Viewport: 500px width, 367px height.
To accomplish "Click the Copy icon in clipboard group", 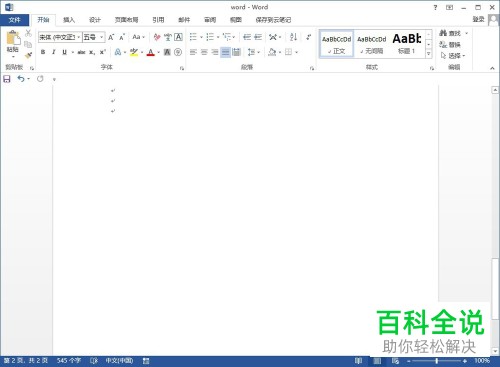I will click(x=28, y=44).
